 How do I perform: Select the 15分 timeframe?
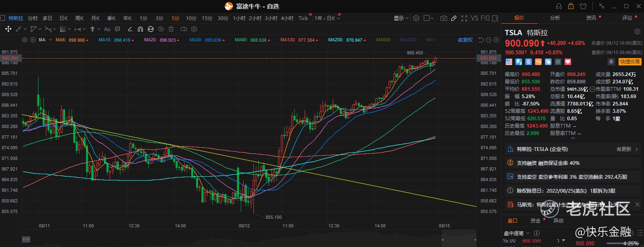point(207,18)
